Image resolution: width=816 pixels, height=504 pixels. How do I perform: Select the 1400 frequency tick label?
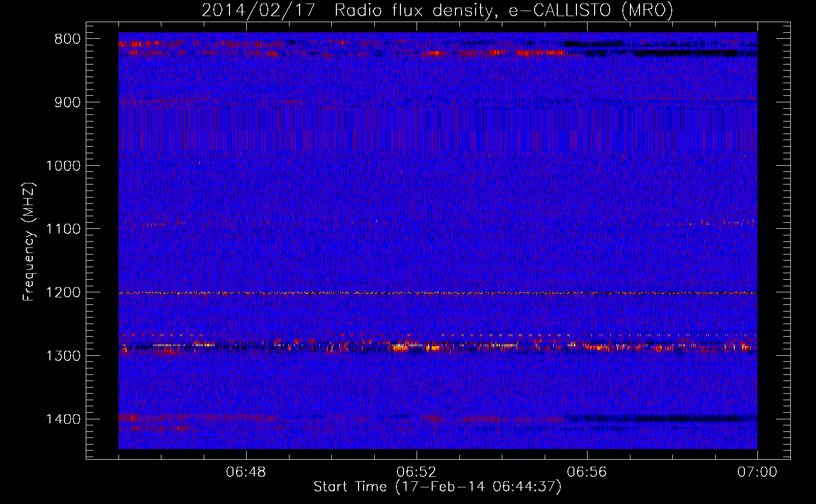coord(63,419)
